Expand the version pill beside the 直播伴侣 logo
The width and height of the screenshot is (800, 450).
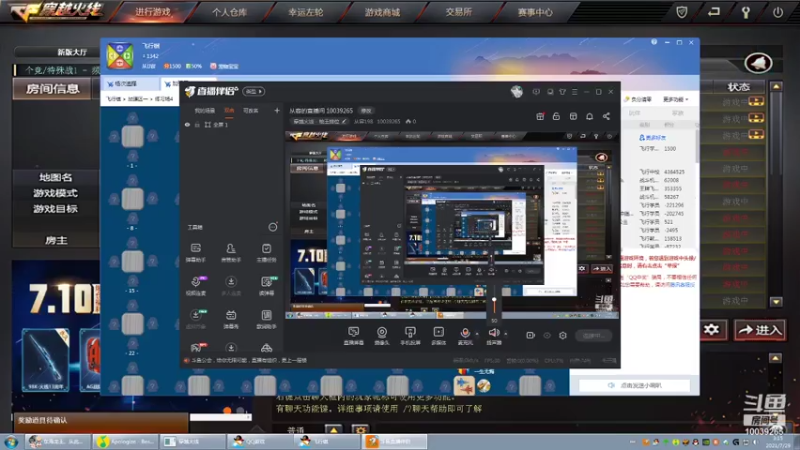(254, 91)
